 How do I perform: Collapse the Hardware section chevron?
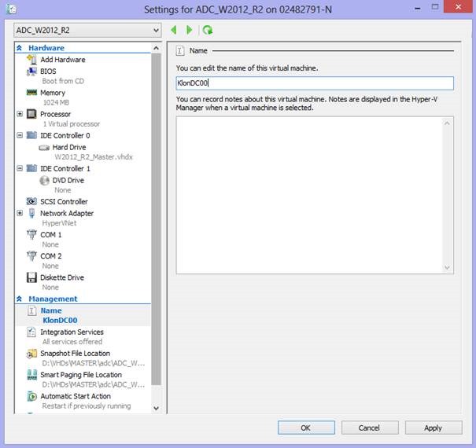(19, 48)
